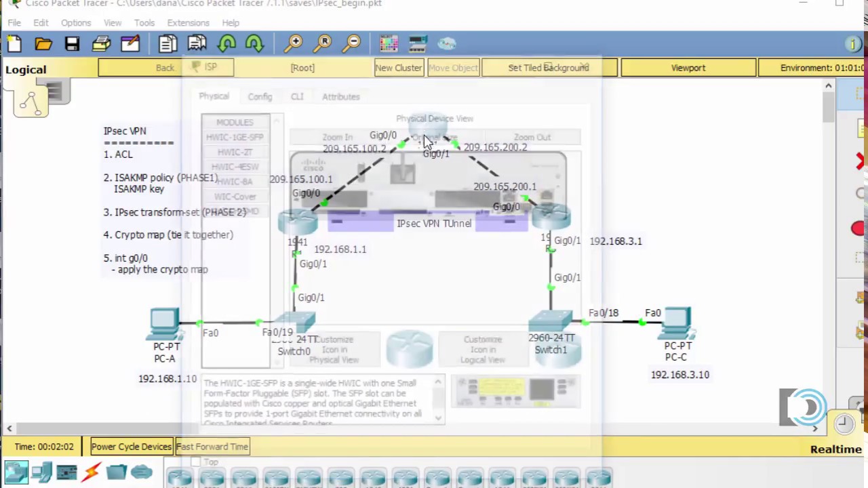Viewport: 868px width, 488px height.
Task: Save the topology with the floppy icon
Action: click(x=72, y=44)
